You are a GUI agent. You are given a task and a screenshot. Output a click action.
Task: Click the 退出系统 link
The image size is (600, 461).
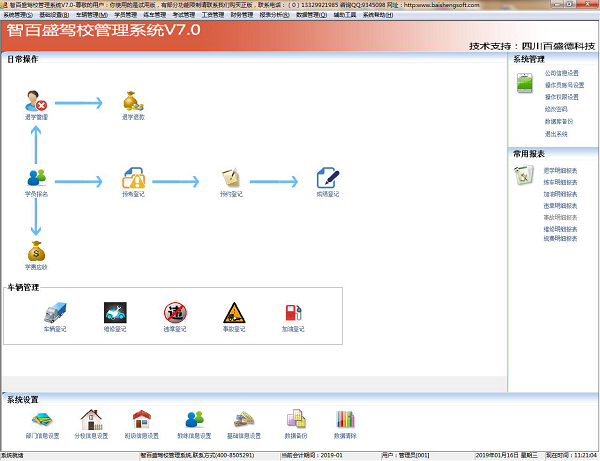[556, 134]
